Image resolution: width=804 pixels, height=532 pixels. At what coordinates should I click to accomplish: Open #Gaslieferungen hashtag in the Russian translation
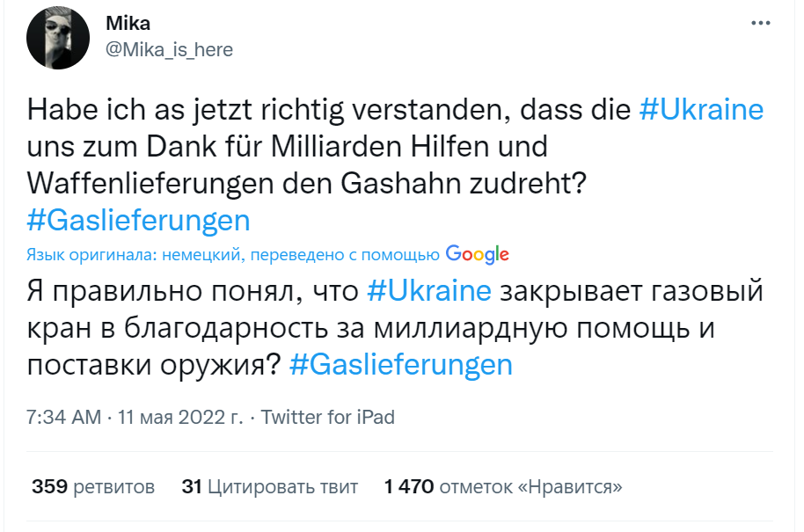coord(400,363)
